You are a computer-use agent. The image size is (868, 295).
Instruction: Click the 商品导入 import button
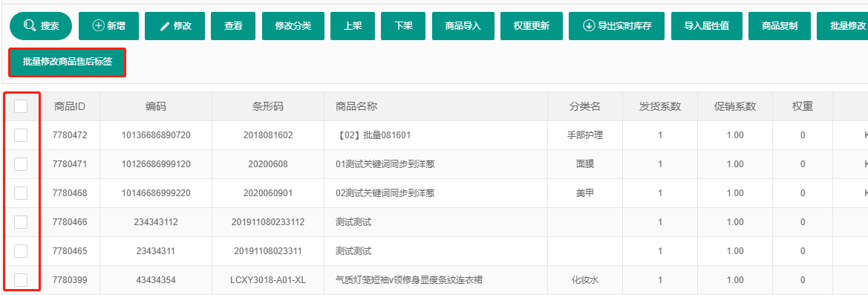click(463, 26)
